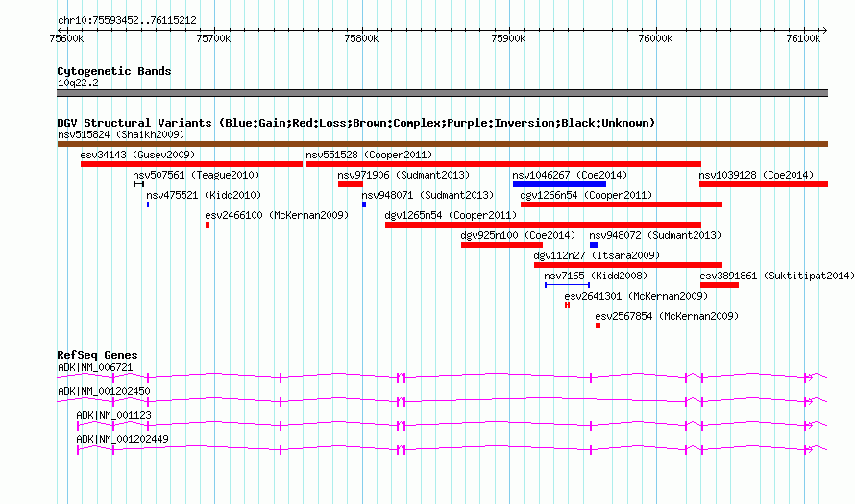Click the ADK|NM_001202449 transcript label

click(x=122, y=439)
